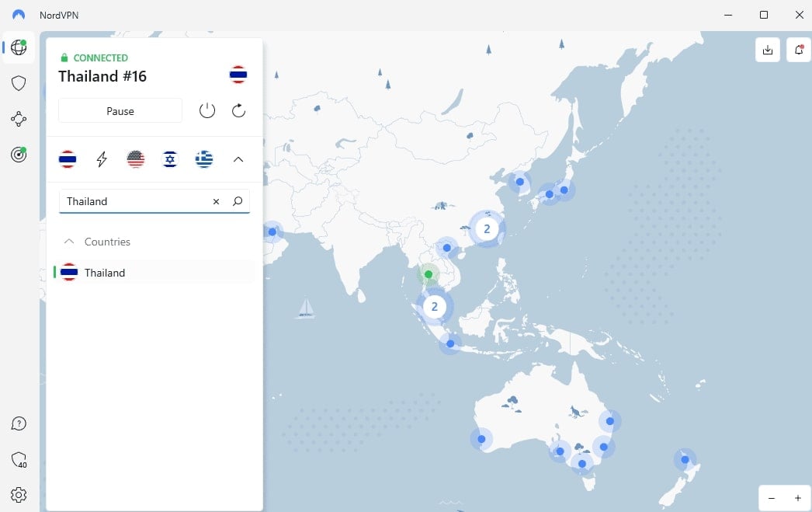Open the help question-mark icon
This screenshot has width=812, height=512.
tap(19, 423)
